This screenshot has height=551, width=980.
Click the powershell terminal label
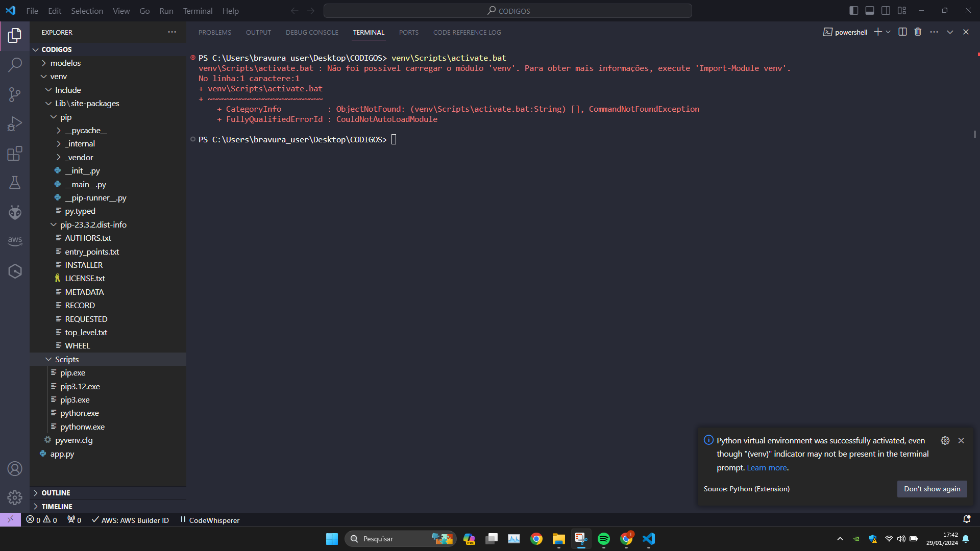coord(845,32)
